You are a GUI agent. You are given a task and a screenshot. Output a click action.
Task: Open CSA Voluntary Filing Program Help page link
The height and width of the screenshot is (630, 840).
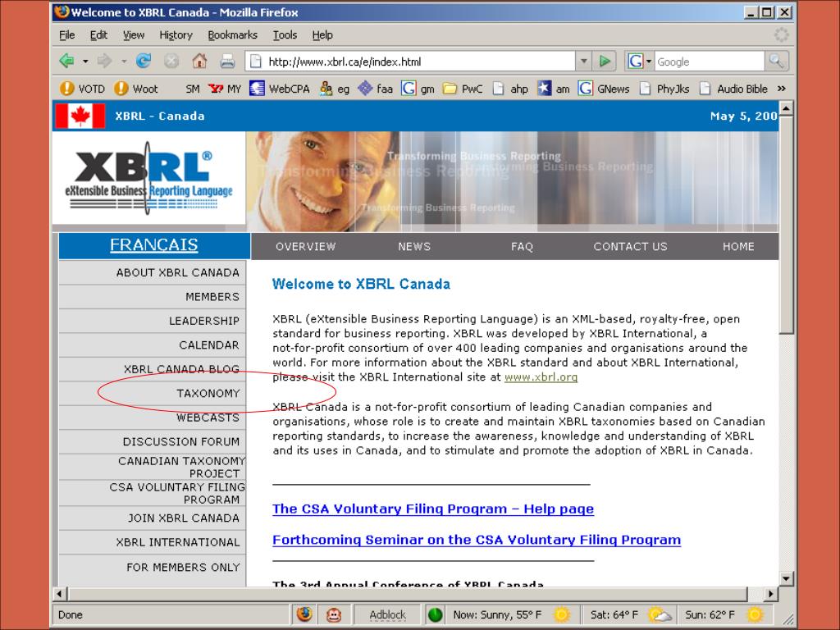(x=433, y=509)
